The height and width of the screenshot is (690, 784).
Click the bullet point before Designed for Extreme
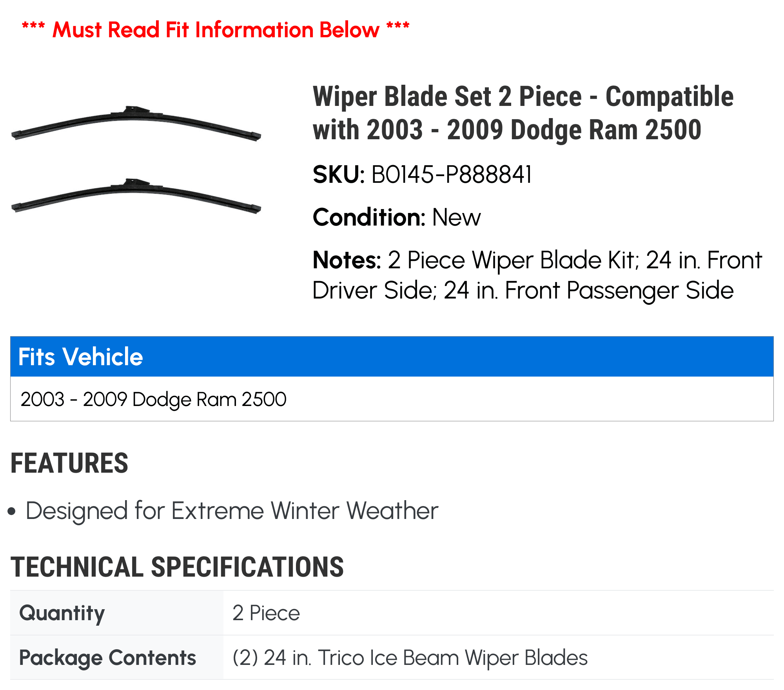[12, 512]
